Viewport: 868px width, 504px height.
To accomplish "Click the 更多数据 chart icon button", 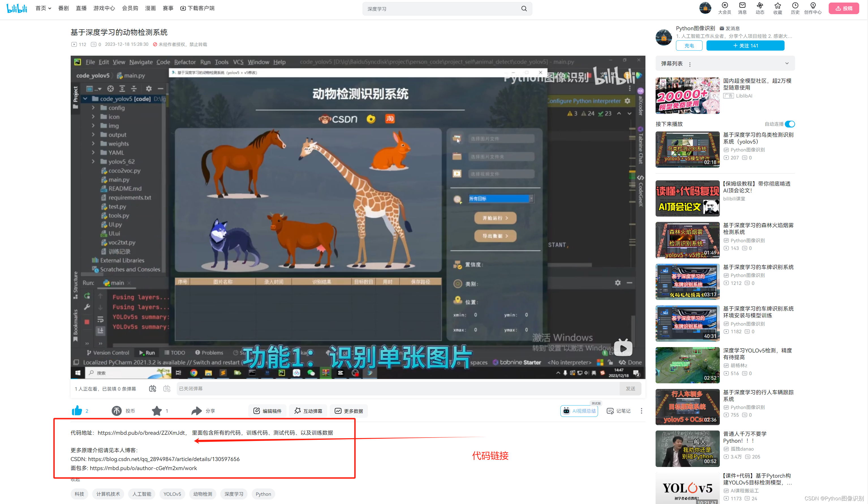I will (349, 411).
